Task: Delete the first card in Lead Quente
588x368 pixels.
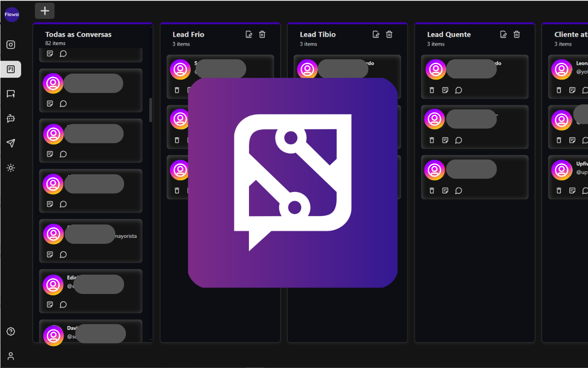Action: (x=432, y=90)
